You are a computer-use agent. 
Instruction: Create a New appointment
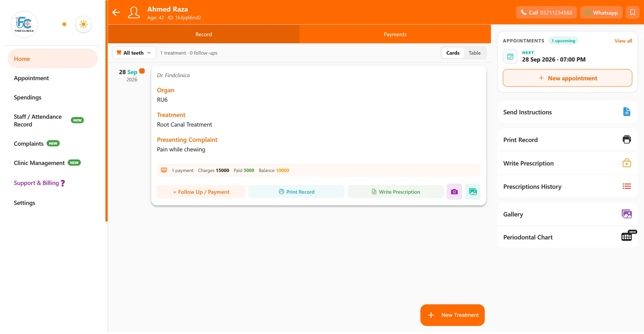click(568, 78)
